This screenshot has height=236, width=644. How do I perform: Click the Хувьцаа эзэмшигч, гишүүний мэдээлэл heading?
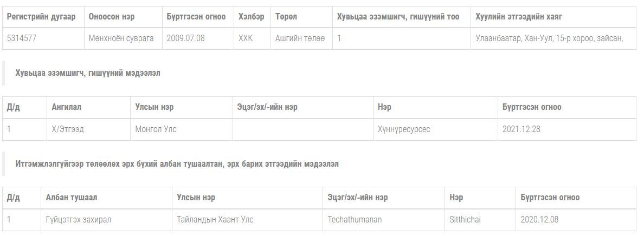(x=88, y=73)
